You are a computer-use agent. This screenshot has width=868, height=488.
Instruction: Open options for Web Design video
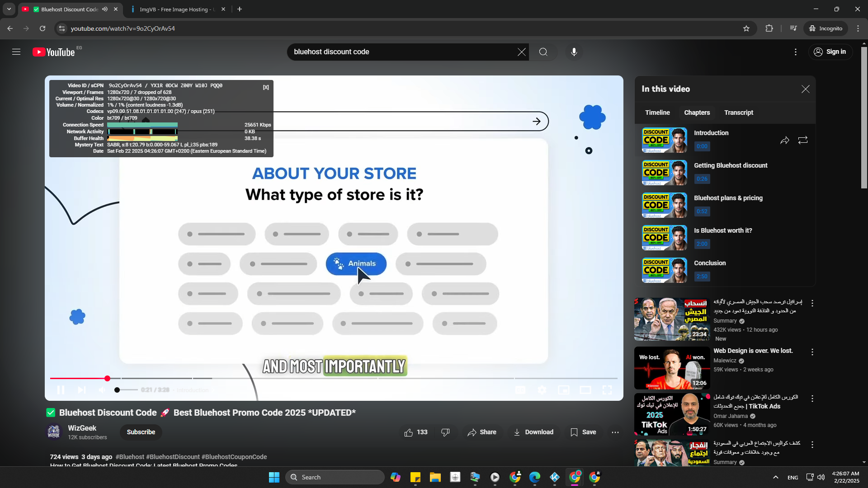[x=812, y=352]
